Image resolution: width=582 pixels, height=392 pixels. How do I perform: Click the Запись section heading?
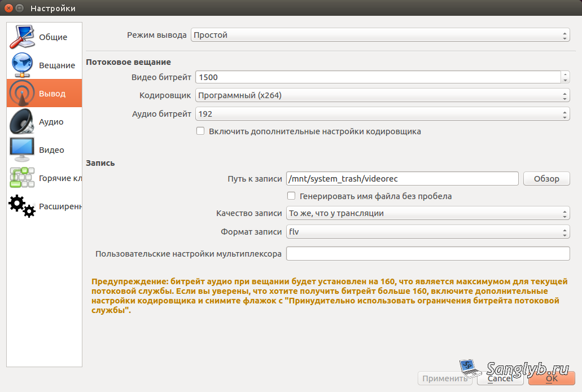tap(100, 163)
